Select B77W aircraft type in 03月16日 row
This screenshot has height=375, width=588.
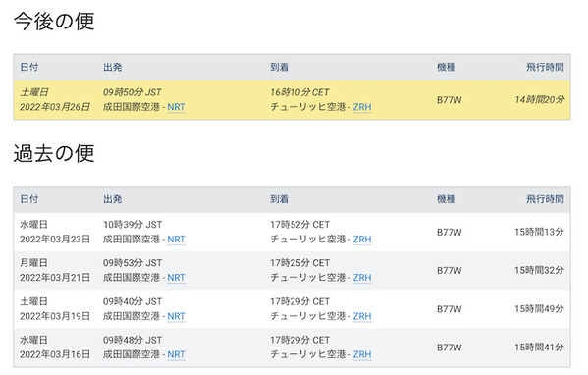(450, 348)
